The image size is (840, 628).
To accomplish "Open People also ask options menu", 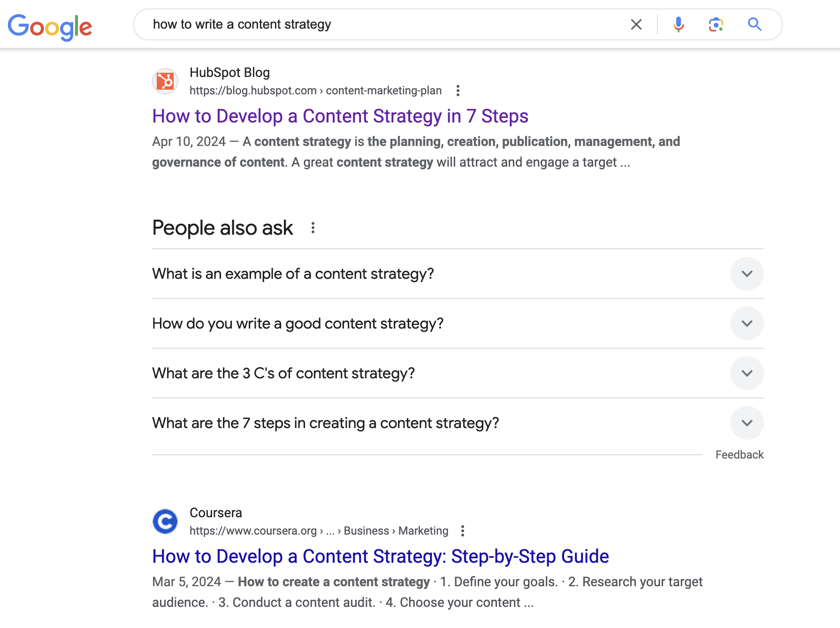I will coord(313,228).
